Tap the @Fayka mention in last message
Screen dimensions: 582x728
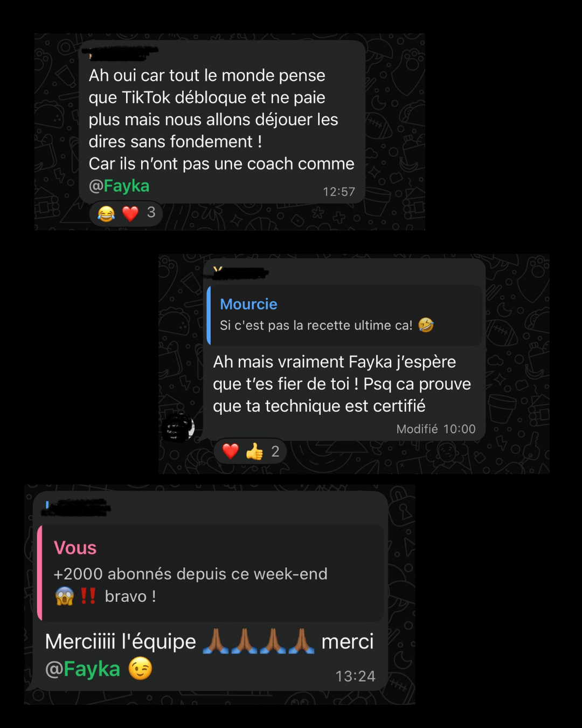[x=82, y=669]
